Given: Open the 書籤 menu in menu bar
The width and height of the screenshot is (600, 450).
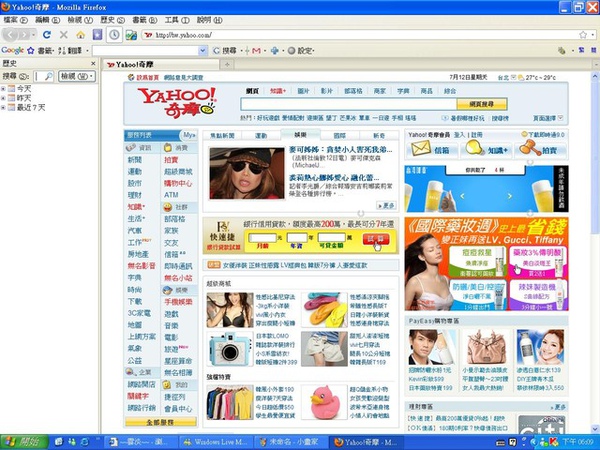Looking at the screenshot, I should 145,20.
